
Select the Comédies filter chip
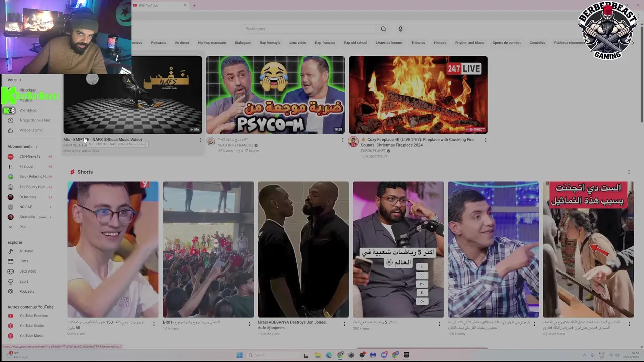[x=537, y=43]
